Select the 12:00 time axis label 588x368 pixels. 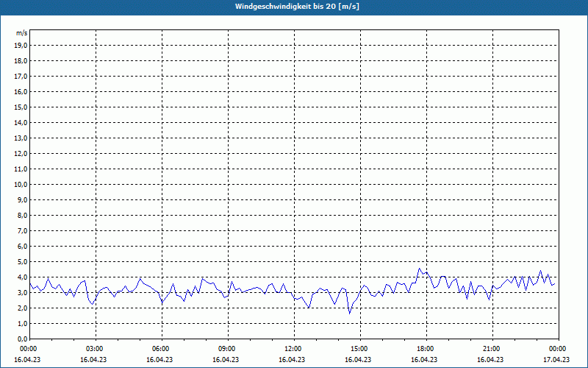292,349
